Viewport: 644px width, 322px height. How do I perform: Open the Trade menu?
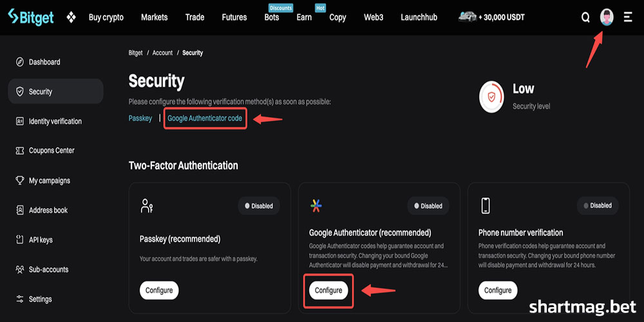pyautogui.click(x=194, y=17)
